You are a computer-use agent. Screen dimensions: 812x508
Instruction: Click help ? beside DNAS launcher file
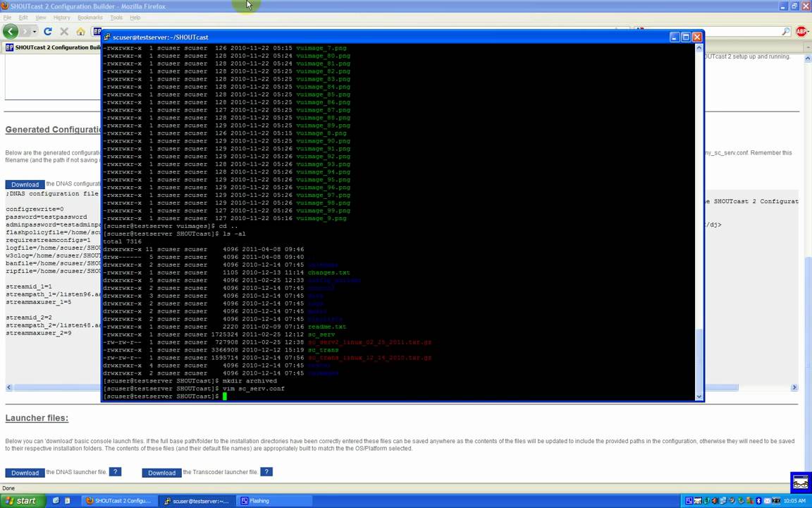pyautogui.click(x=116, y=472)
